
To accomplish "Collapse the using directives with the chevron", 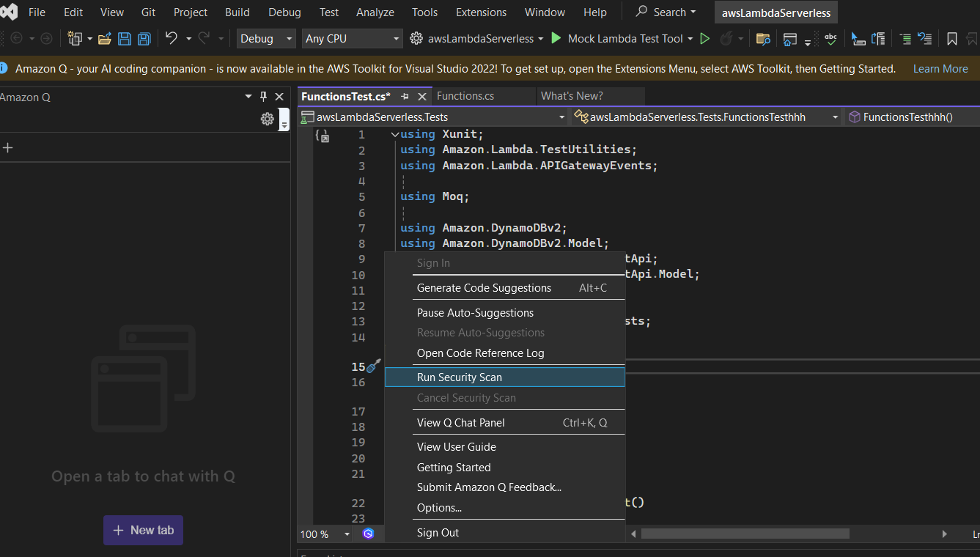I will pyautogui.click(x=394, y=134).
